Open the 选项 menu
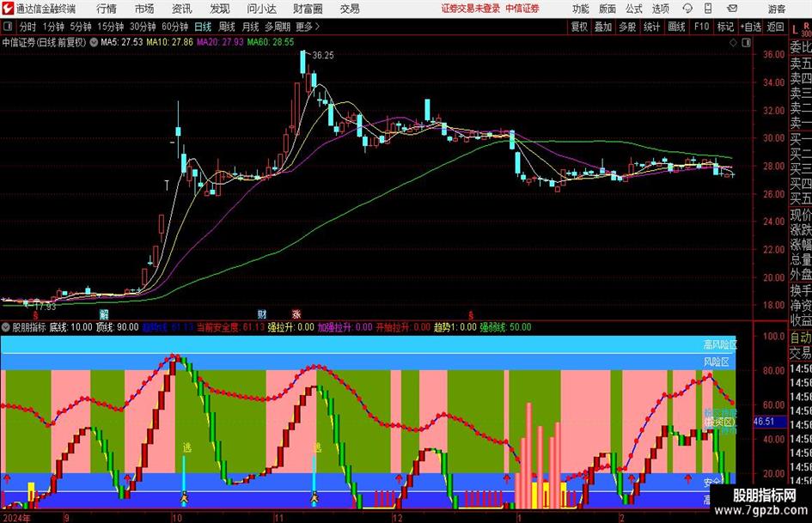Image resolution: width=812 pixels, height=523 pixels. point(660,9)
